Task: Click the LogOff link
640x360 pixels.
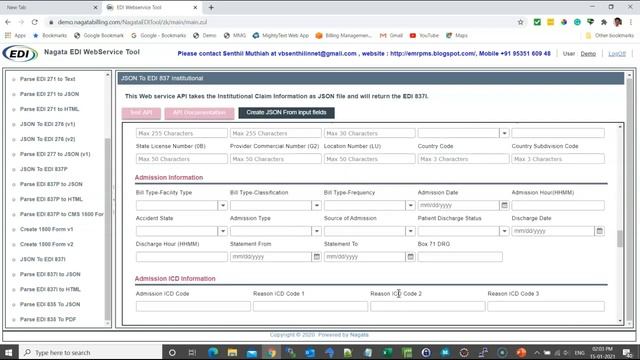Action: point(617,53)
